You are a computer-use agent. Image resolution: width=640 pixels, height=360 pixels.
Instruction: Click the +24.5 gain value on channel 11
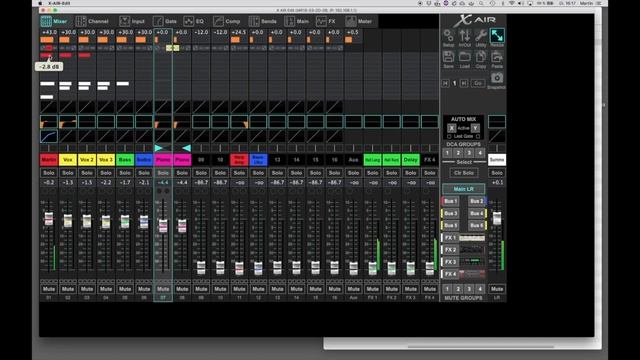coord(239,32)
